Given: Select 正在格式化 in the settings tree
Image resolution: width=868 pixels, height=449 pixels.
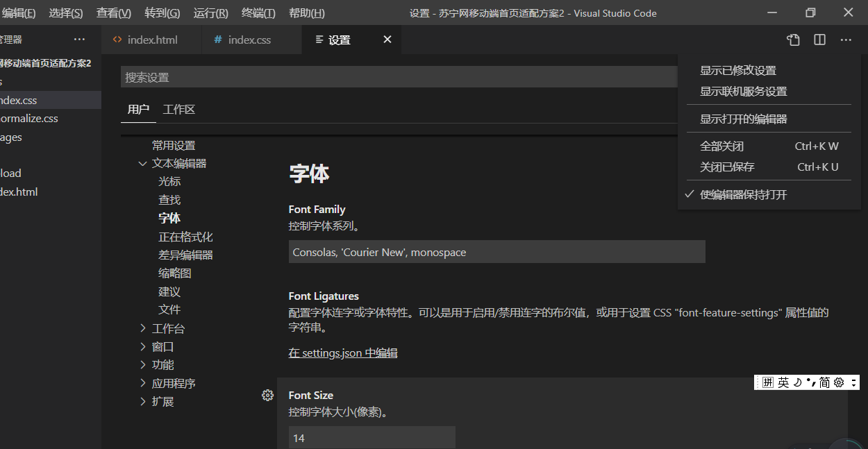Looking at the screenshot, I should coord(185,237).
